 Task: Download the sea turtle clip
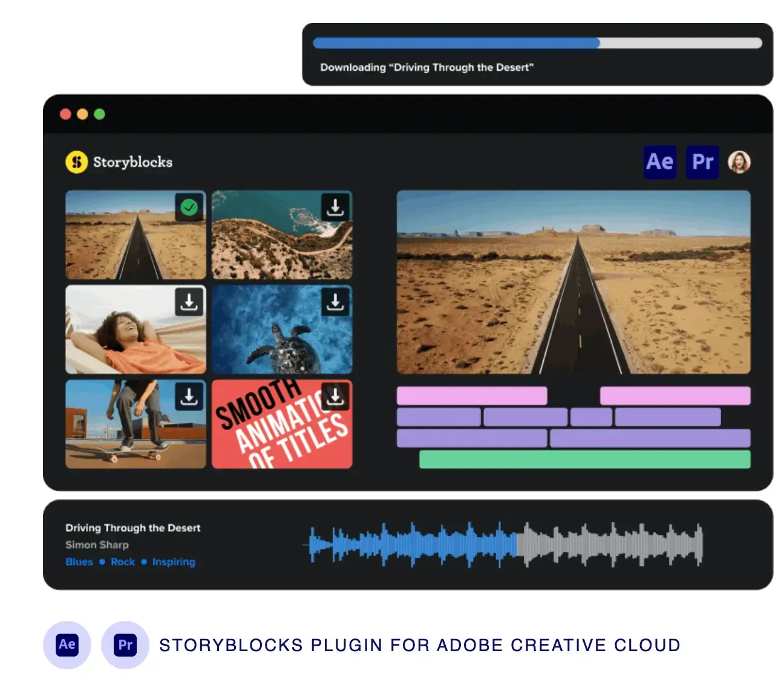pyautogui.click(x=335, y=302)
